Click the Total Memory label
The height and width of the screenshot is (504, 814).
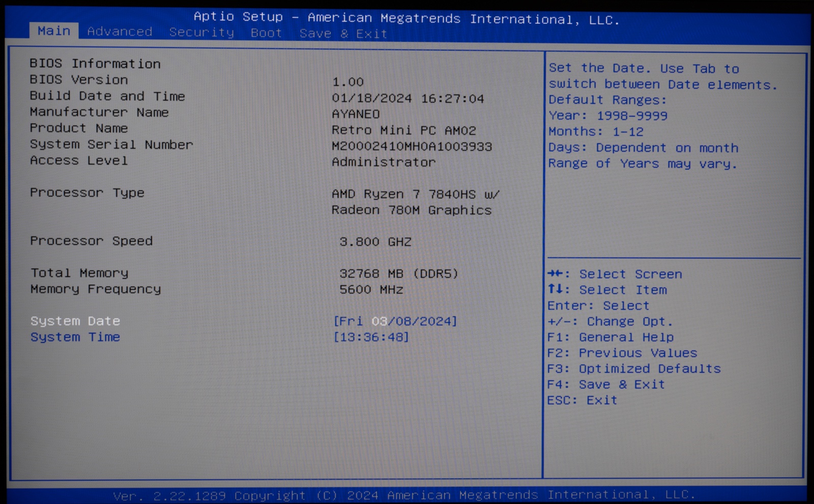point(79,273)
